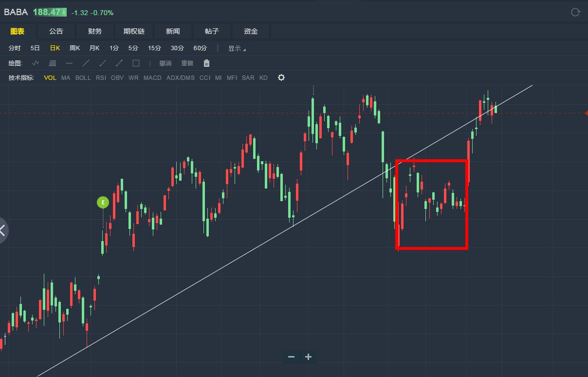Image resolution: width=588 pixels, height=377 pixels.
Task: Select the parallel lines drawing tool
Action: pos(53,63)
